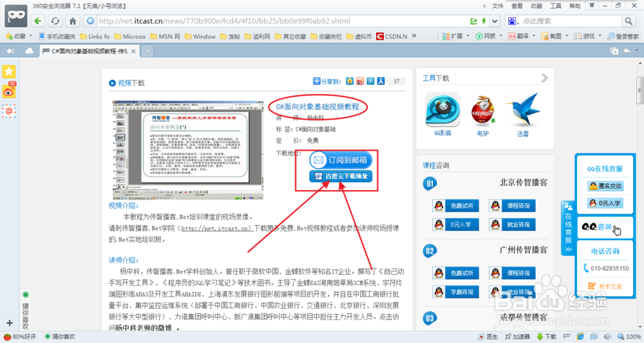Expand 工具下载 with the right chevron
The image size is (644, 343).
click(x=544, y=78)
